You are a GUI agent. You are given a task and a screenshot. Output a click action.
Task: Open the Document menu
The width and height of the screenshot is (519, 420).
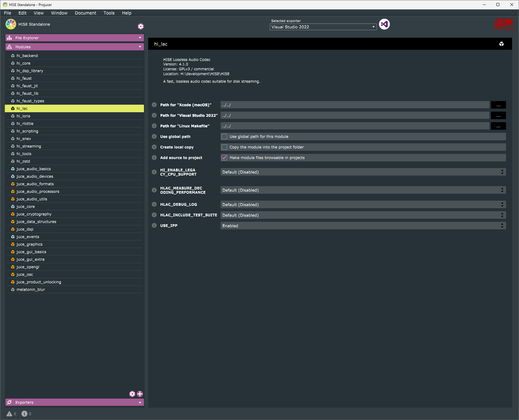tap(85, 13)
